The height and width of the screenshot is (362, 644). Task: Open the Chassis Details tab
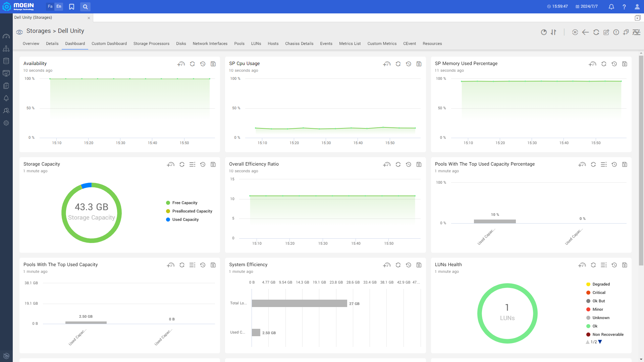[x=299, y=44]
